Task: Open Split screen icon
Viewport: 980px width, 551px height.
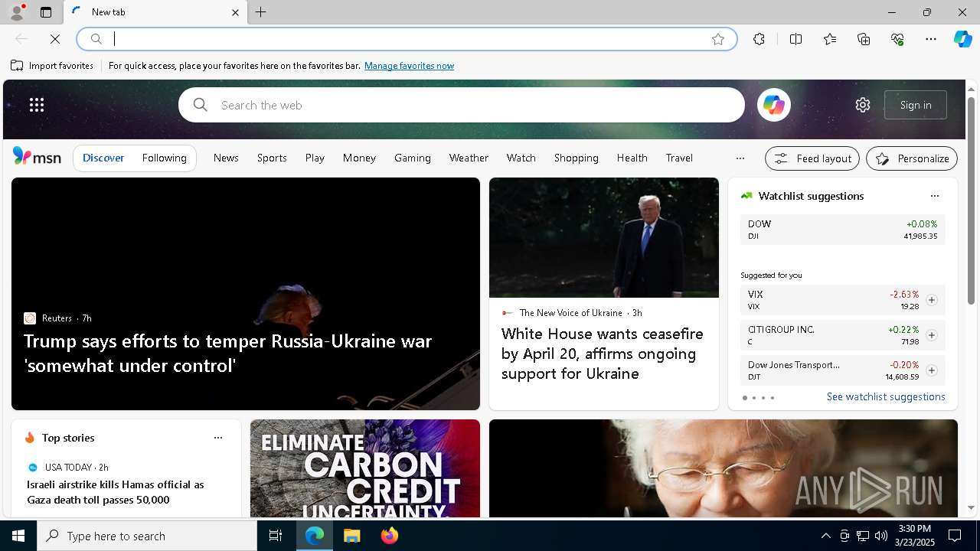Action: tap(795, 39)
